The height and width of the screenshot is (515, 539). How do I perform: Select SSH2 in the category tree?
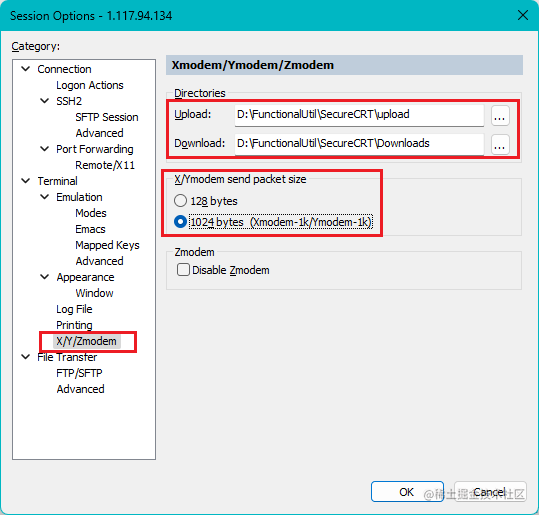(x=69, y=101)
